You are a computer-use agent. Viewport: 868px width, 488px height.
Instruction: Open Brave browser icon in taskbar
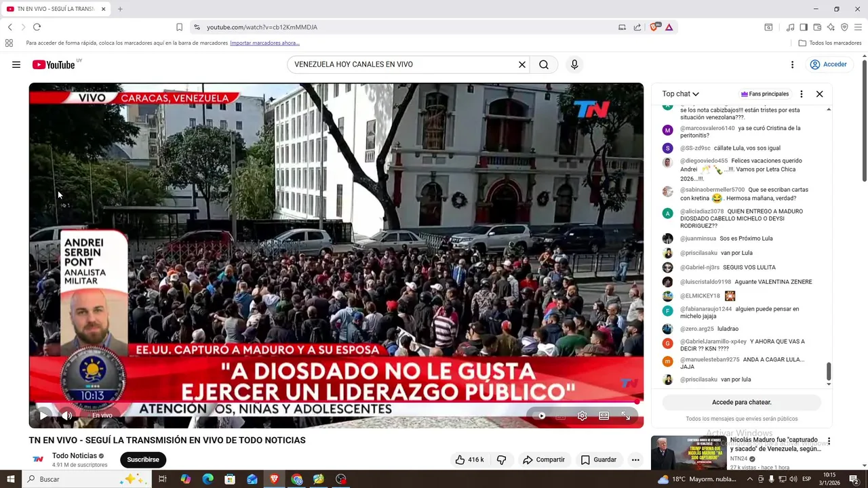(275, 479)
